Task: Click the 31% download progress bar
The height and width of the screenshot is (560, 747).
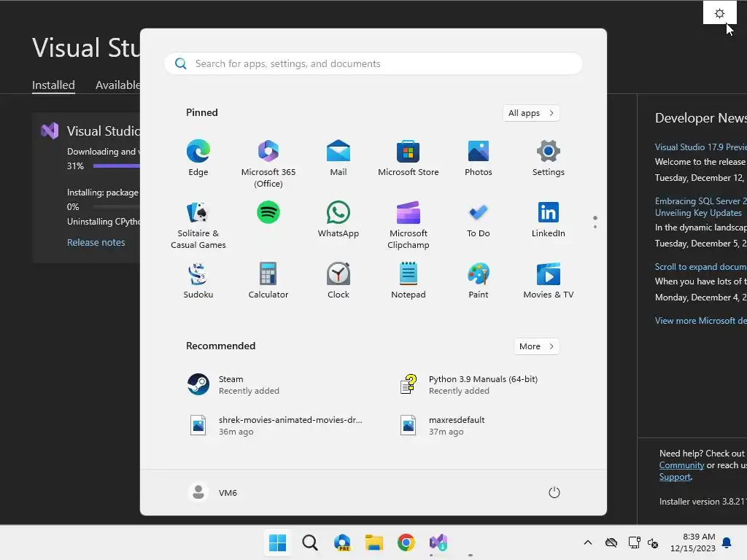Action: point(116,166)
